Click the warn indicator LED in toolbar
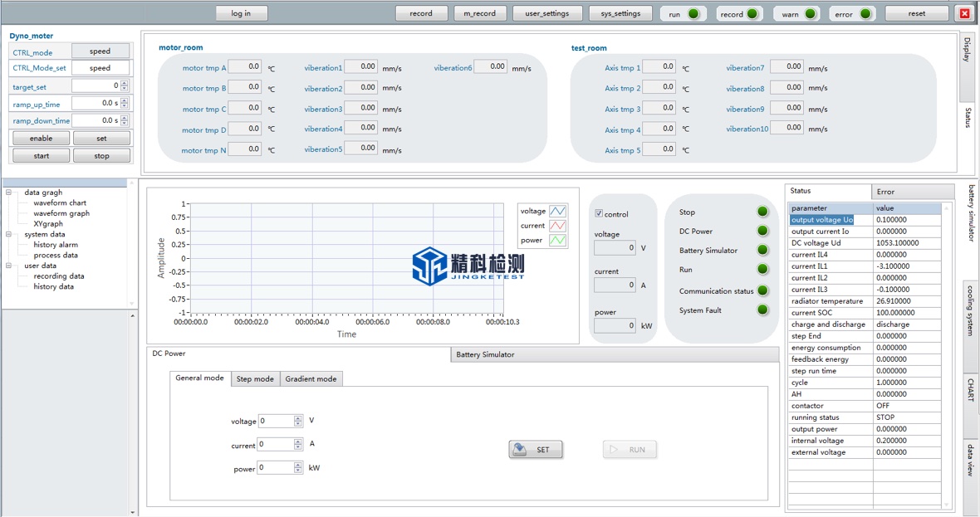980x517 pixels. 810,14
